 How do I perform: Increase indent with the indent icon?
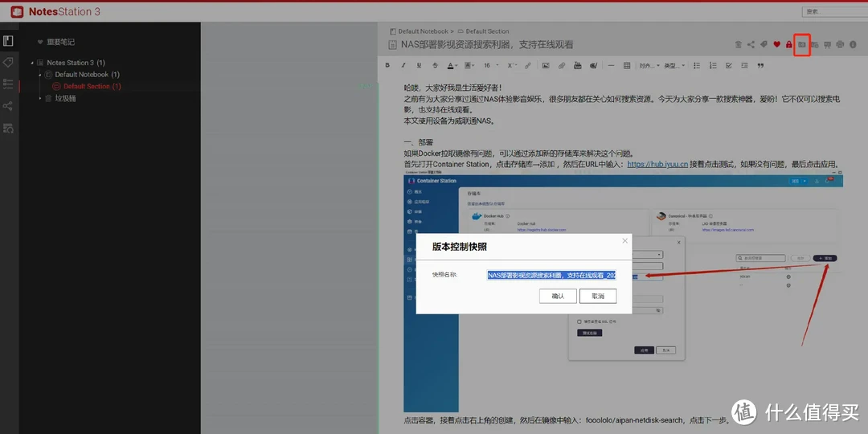click(744, 65)
